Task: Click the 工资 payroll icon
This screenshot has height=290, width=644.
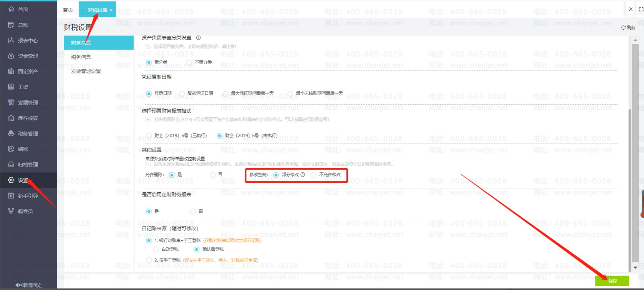Action: pyautogui.click(x=11, y=87)
